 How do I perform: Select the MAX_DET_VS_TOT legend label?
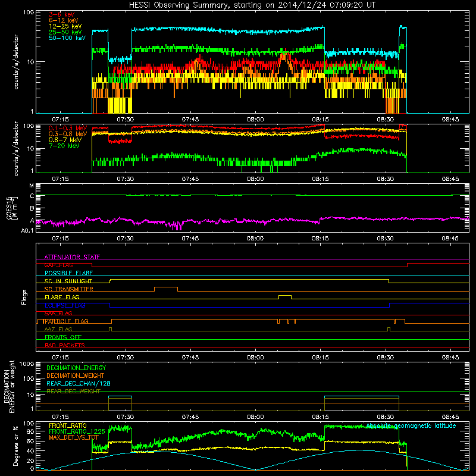coord(74,437)
